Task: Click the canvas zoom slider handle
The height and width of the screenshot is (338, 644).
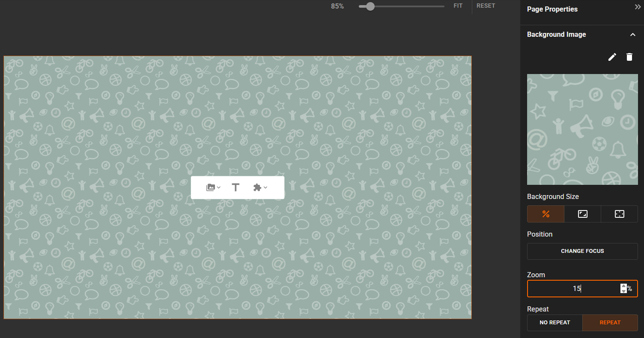Action: (x=370, y=6)
